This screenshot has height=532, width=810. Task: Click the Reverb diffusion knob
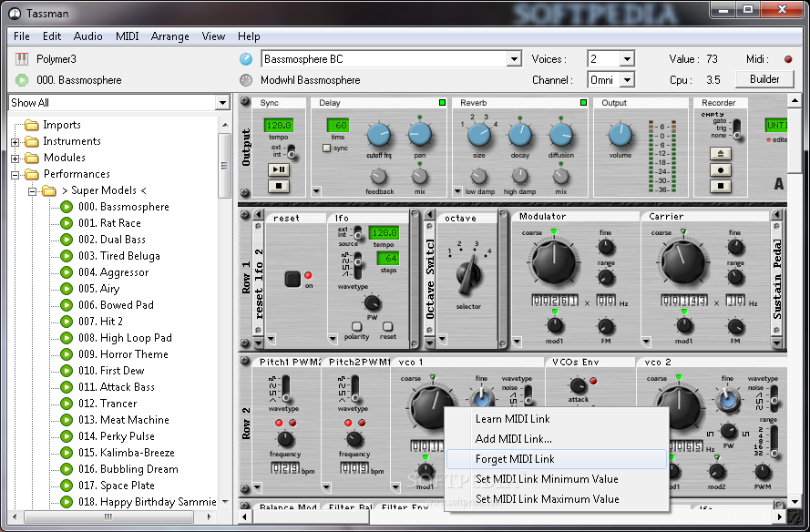561,134
